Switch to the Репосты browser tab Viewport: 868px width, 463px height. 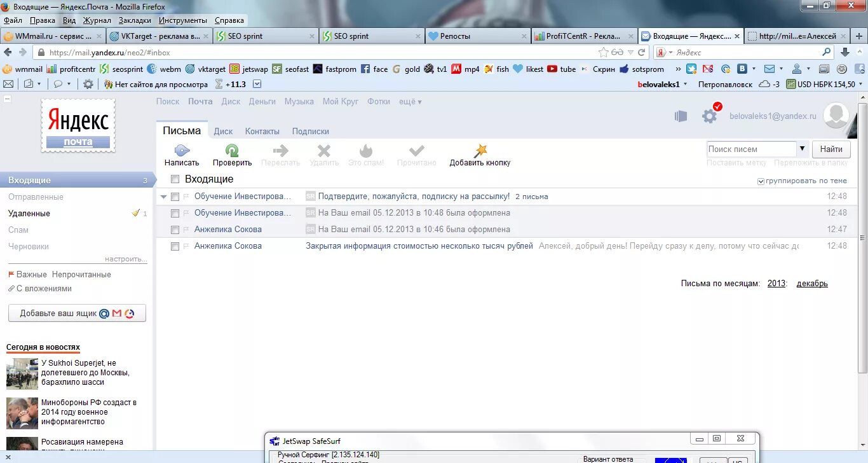477,36
